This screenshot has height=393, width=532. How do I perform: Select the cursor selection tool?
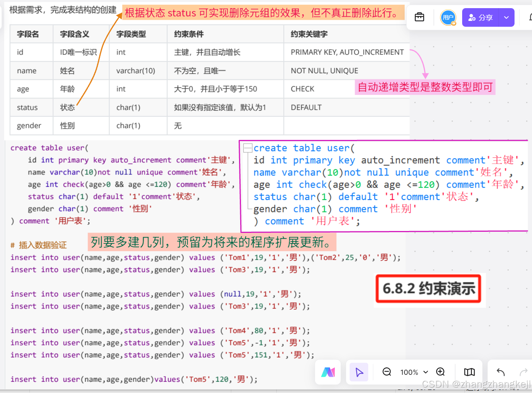[359, 372]
